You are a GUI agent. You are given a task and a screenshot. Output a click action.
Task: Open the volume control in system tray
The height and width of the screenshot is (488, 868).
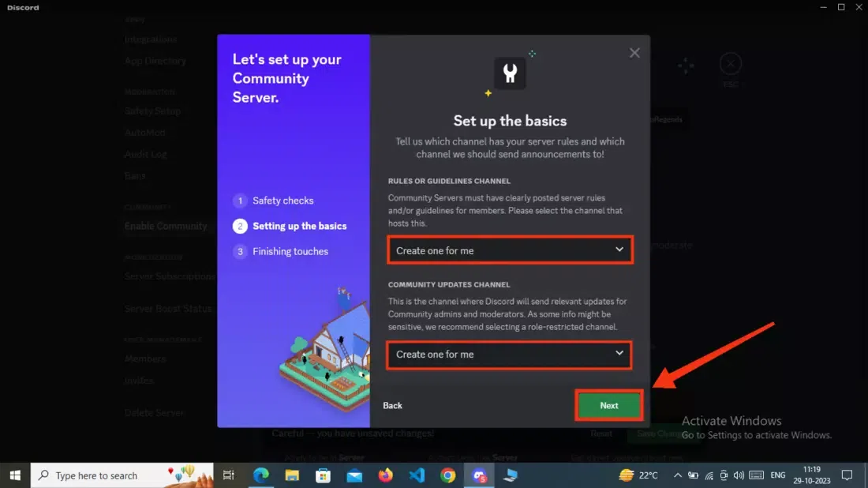[x=739, y=475]
